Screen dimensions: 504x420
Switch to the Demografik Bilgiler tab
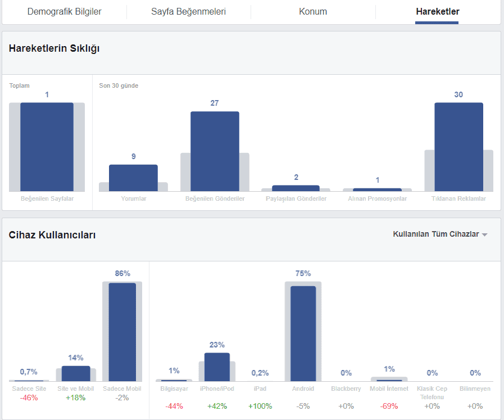click(63, 11)
